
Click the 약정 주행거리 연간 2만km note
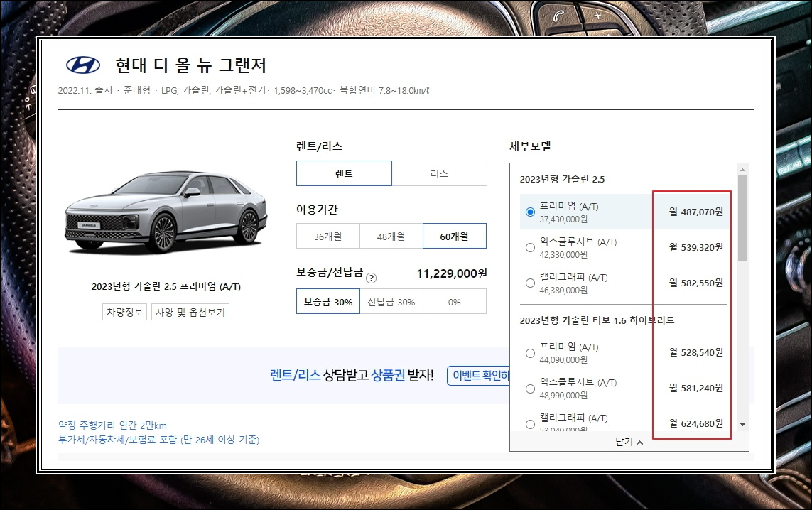click(x=112, y=425)
